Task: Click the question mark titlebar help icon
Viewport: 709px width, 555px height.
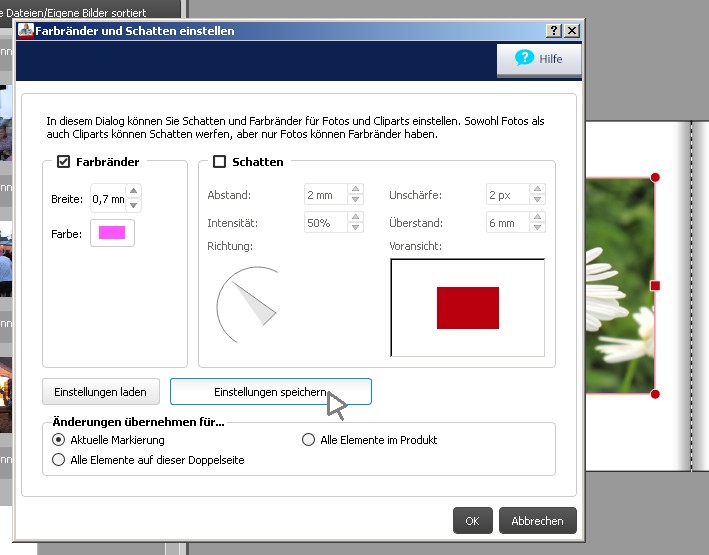Action: (554, 30)
